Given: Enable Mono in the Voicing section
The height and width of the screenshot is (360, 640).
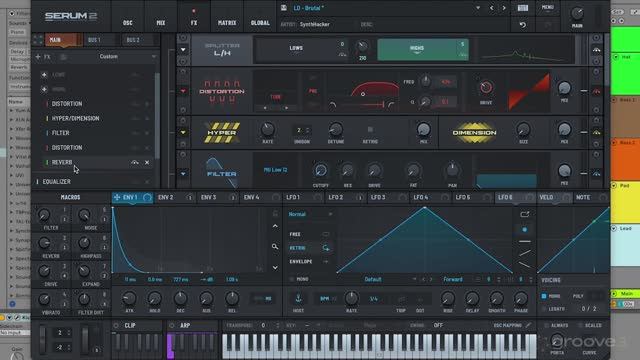Looking at the screenshot, I should (x=544, y=296).
